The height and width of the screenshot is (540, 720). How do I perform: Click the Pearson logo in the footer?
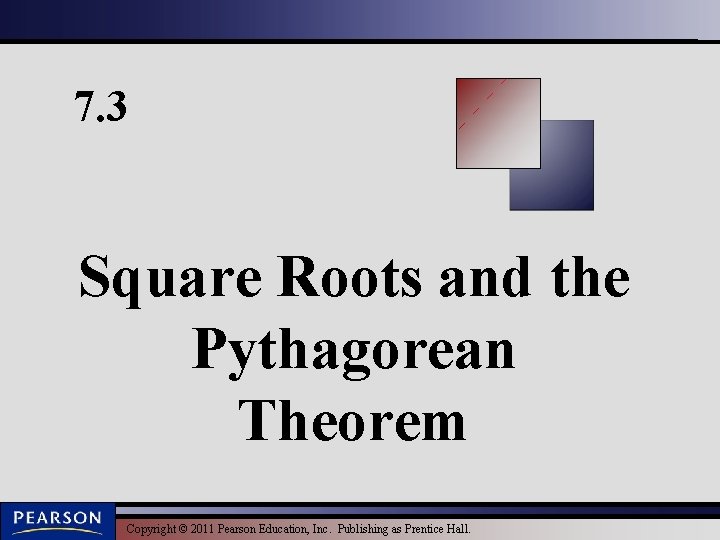pos(57,521)
